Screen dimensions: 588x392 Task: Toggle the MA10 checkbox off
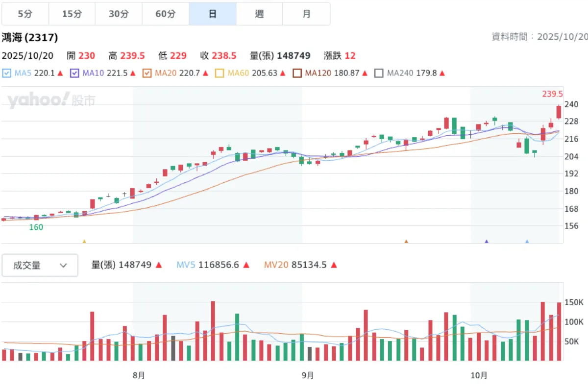click(74, 73)
